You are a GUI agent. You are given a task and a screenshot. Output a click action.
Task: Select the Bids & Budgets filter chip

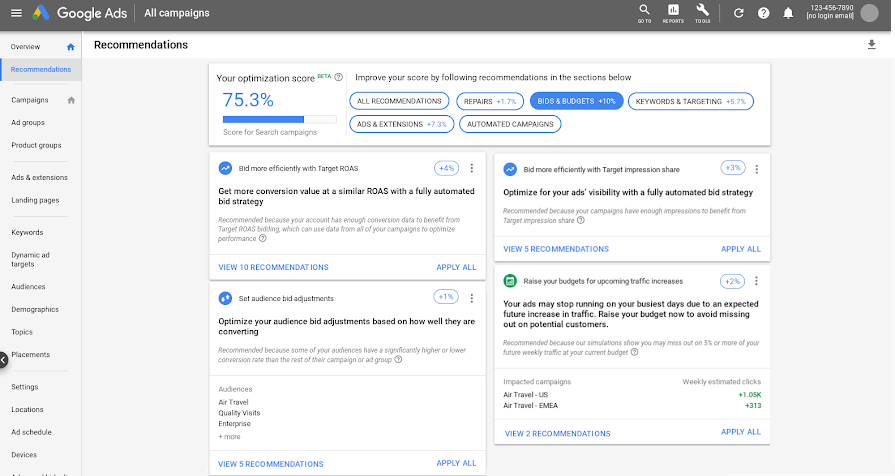point(576,101)
